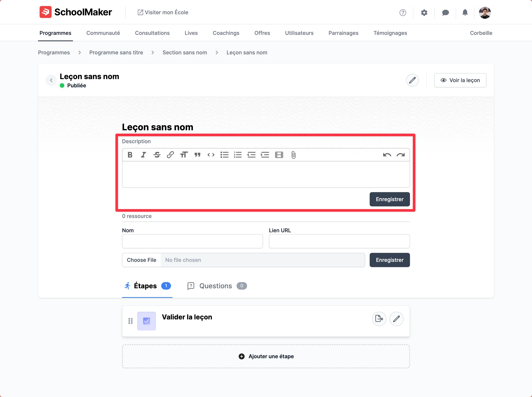
Task: Insert a blockquote
Action: pyautogui.click(x=197, y=155)
